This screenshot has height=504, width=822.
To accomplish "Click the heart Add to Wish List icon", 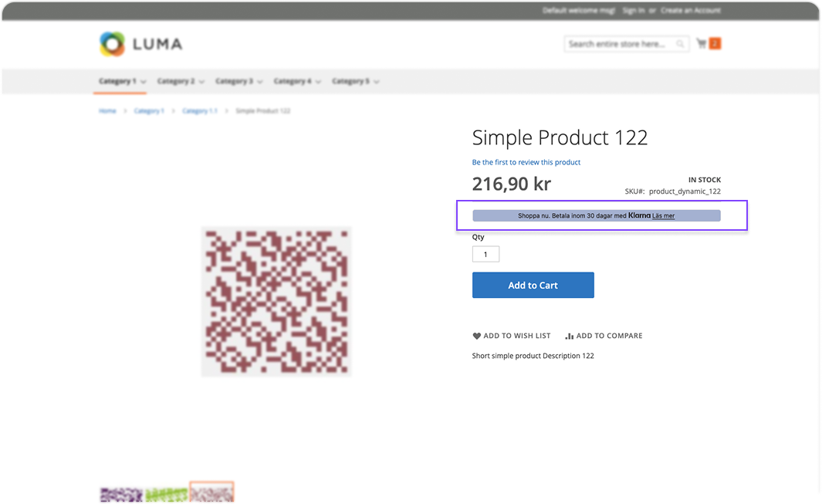I will pyautogui.click(x=477, y=336).
